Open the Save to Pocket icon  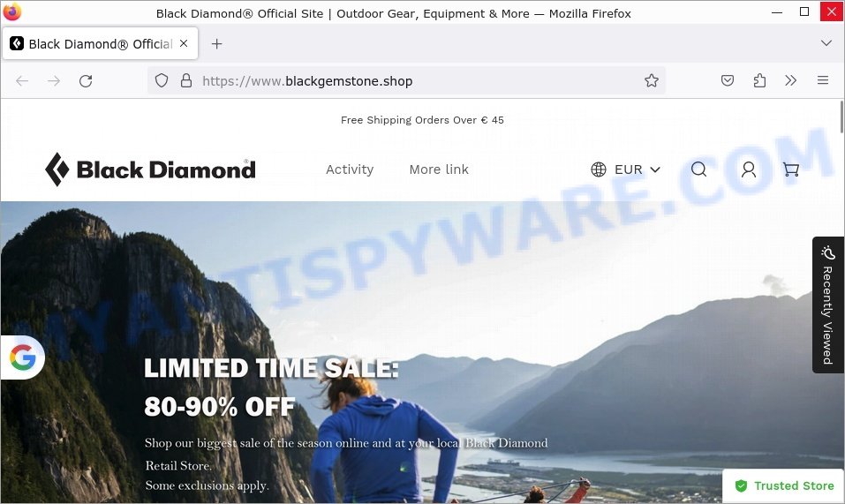(728, 81)
